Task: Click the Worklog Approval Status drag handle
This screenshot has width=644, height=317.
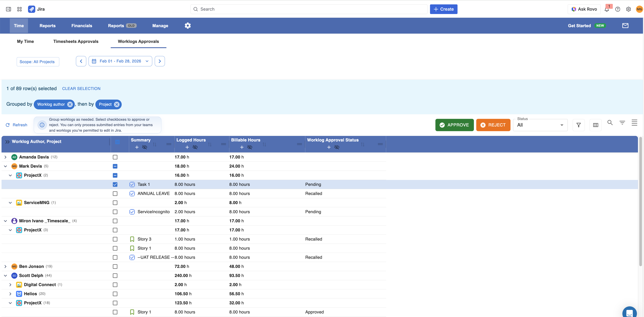Action: 380,144
